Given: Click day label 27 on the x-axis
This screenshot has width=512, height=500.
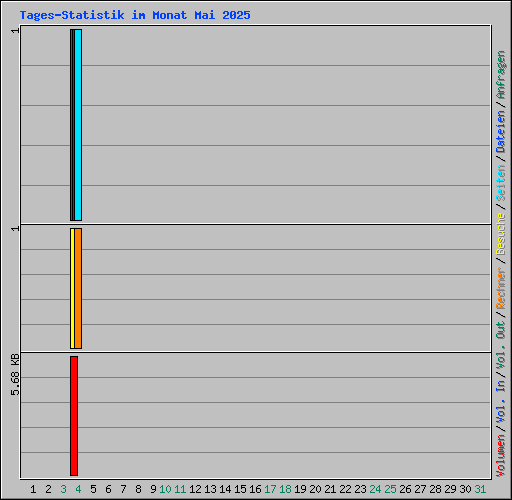Looking at the screenshot, I should coord(420,489).
